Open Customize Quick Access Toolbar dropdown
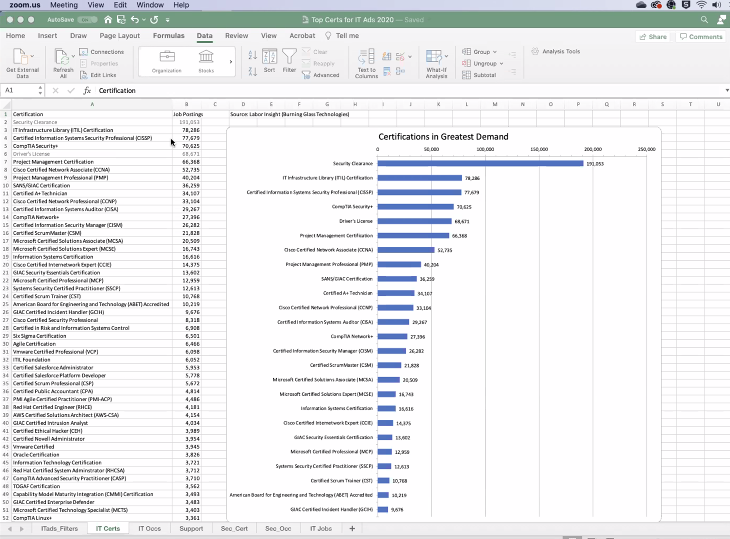This screenshot has width=730, height=539. tap(168, 20)
